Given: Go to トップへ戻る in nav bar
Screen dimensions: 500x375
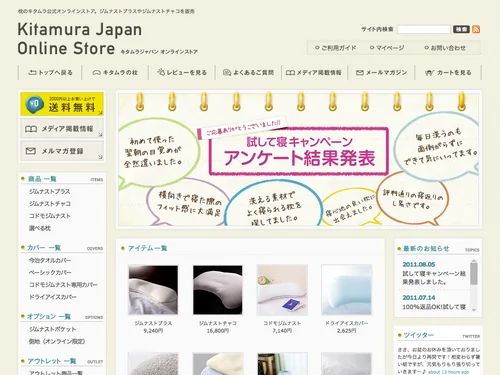Looking at the screenshot, I should (x=50, y=72).
